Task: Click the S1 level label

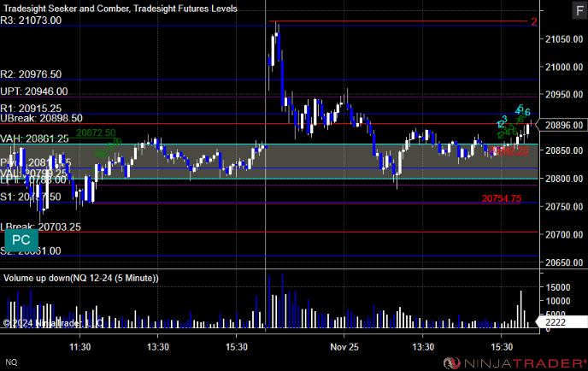Action: pos(31,197)
